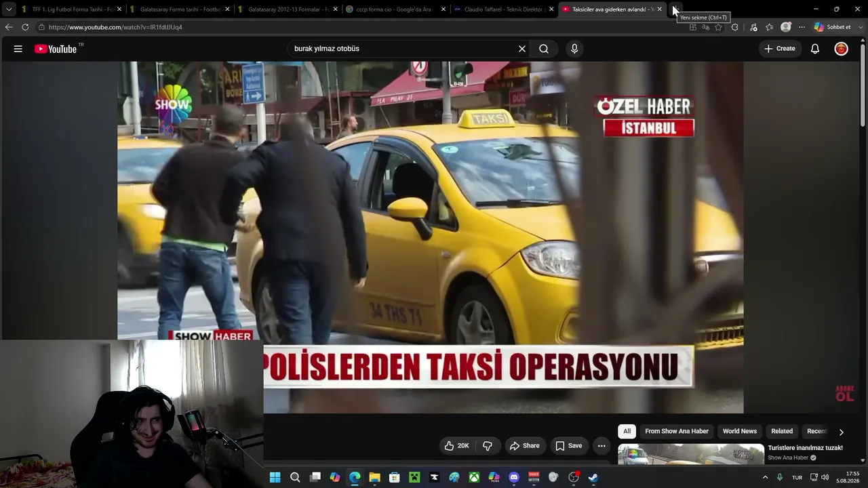Go to the YouTube home logo
868x488 pixels.
point(56,49)
